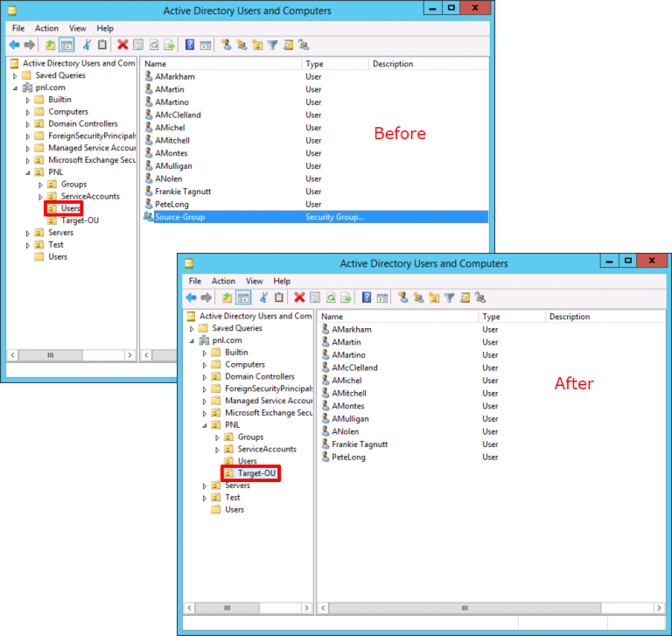Select Target-OU in front window tree

point(256,473)
